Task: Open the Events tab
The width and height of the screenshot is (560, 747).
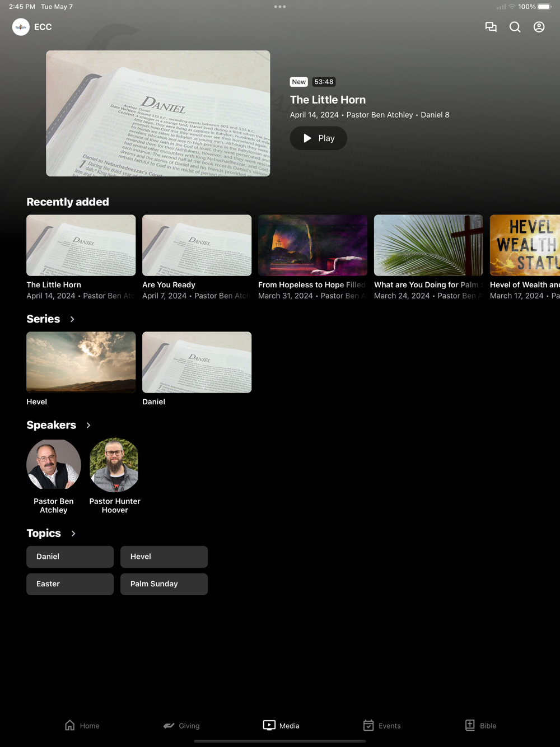Action: coord(382,726)
